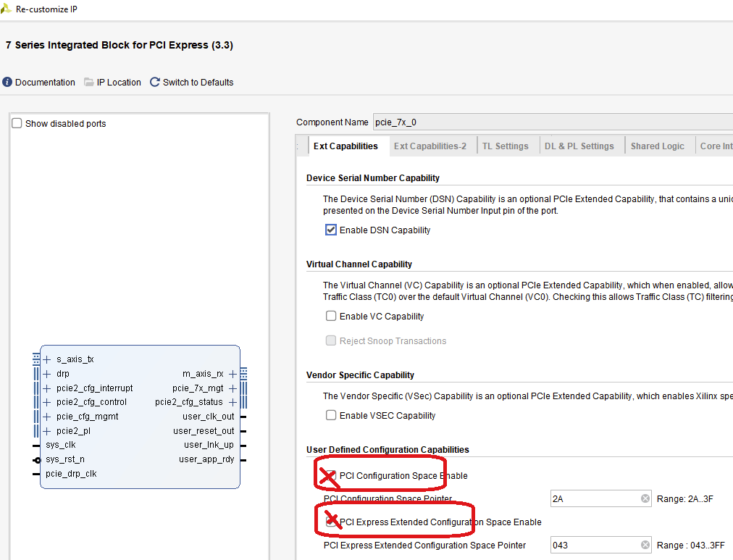Toggle PCI Configuration Space Enable checkbox
This screenshot has height=560, width=733.
tap(331, 475)
